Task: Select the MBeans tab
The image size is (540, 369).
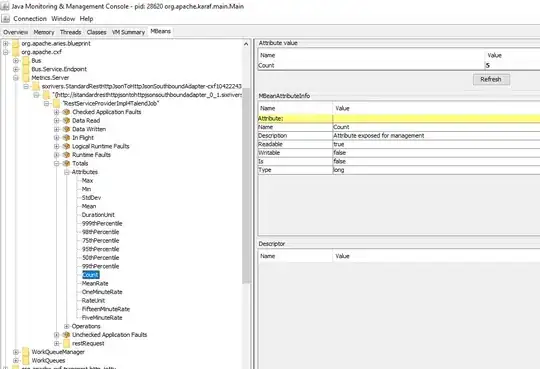Action: 160,31
